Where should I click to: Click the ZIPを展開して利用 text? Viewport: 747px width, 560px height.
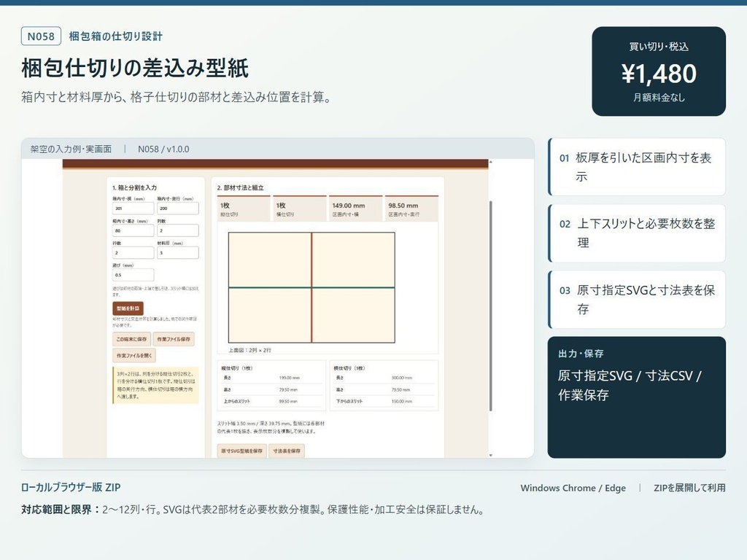click(689, 488)
